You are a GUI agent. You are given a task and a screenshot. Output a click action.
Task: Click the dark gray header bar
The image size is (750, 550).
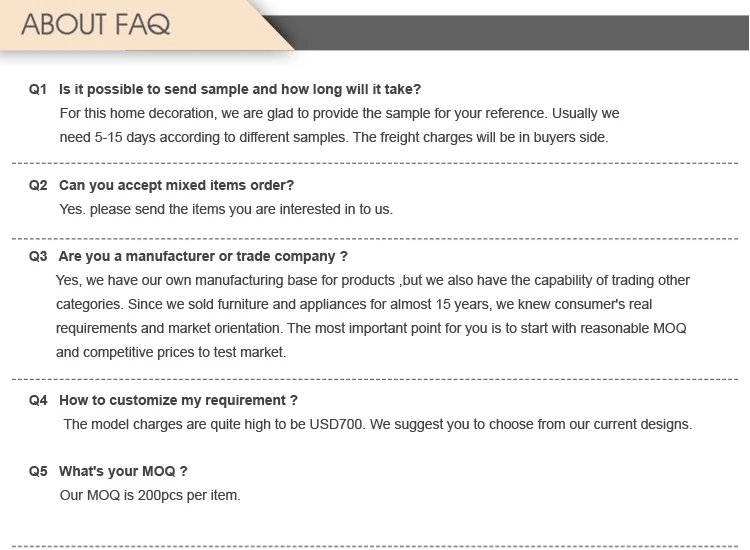[520, 32]
